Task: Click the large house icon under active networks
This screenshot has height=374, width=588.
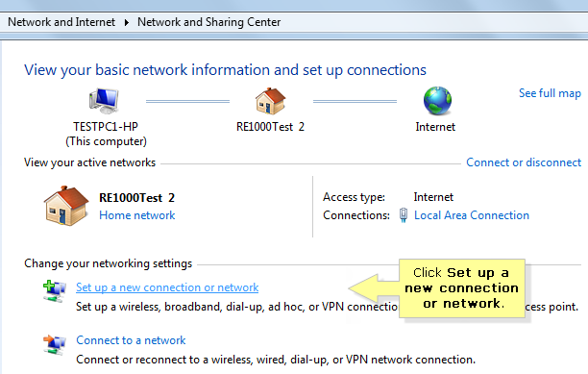Action: (66, 206)
